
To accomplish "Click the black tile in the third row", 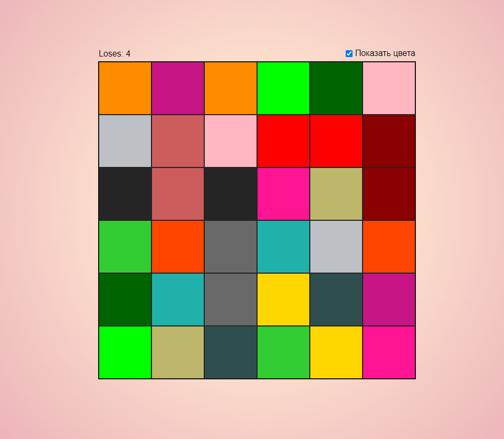I will (125, 193).
